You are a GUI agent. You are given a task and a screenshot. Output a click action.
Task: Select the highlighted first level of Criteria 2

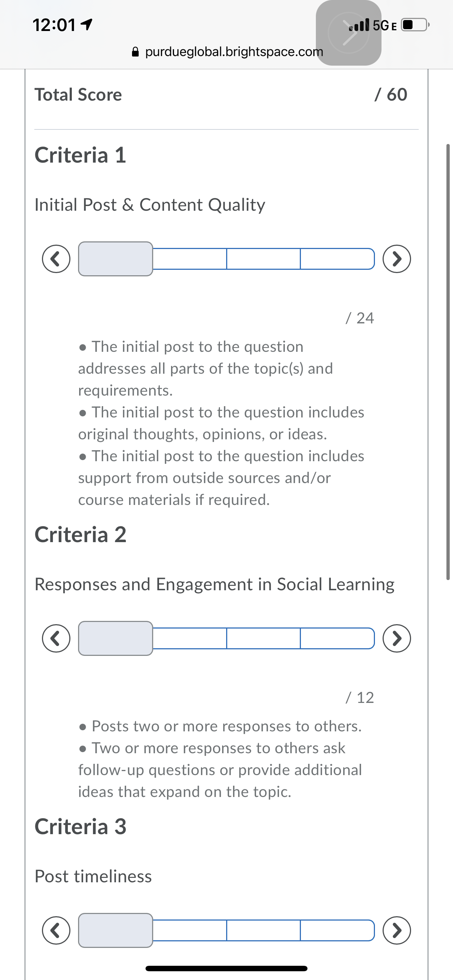click(x=115, y=638)
